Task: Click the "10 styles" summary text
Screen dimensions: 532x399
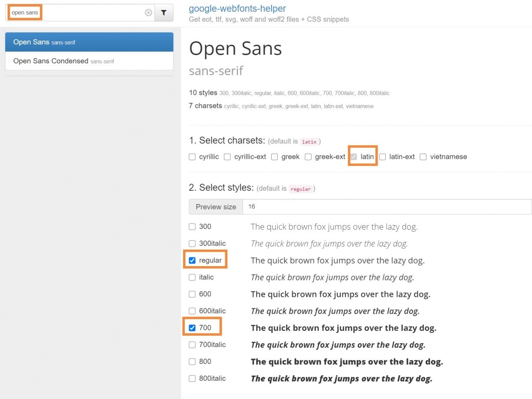Action: coord(203,92)
